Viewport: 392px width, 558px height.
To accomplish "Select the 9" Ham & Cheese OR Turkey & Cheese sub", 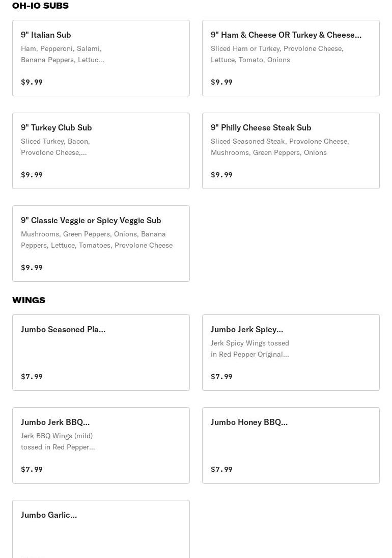I will click(291, 58).
